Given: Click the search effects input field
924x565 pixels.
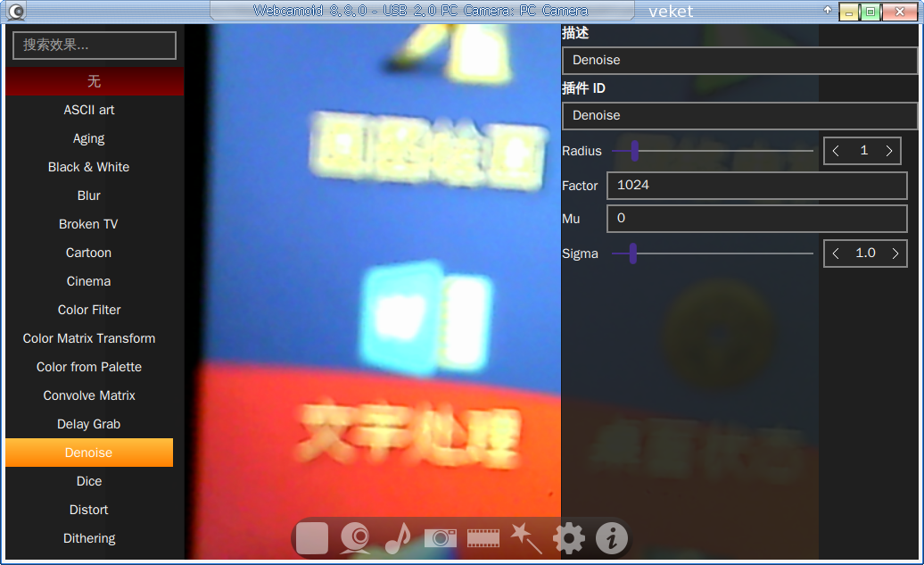Looking at the screenshot, I should [95, 46].
